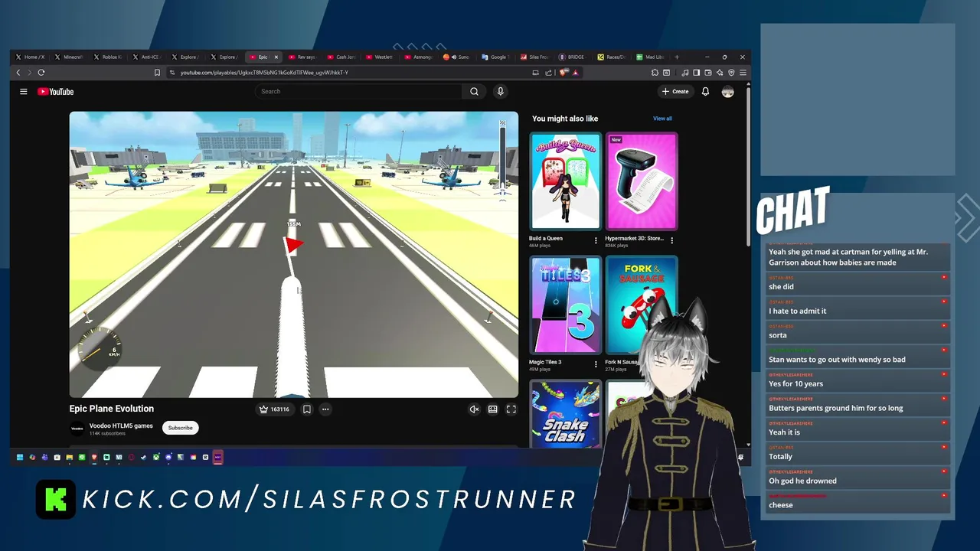Bookmark page from the address bar icon
980x551 pixels.
157,73
